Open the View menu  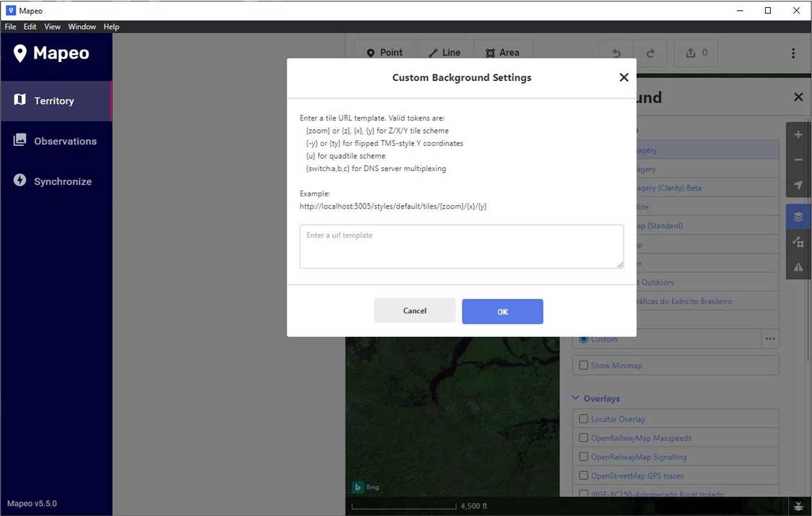(52, 27)
